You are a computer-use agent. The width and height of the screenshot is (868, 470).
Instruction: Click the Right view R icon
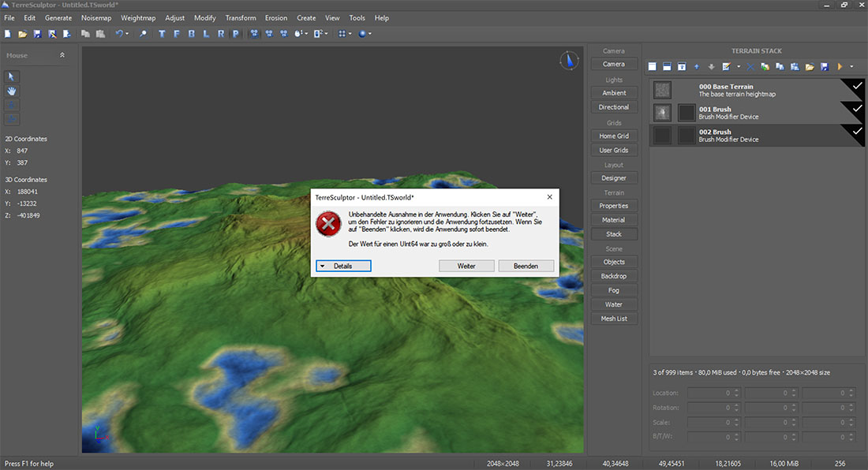(221, 34)
